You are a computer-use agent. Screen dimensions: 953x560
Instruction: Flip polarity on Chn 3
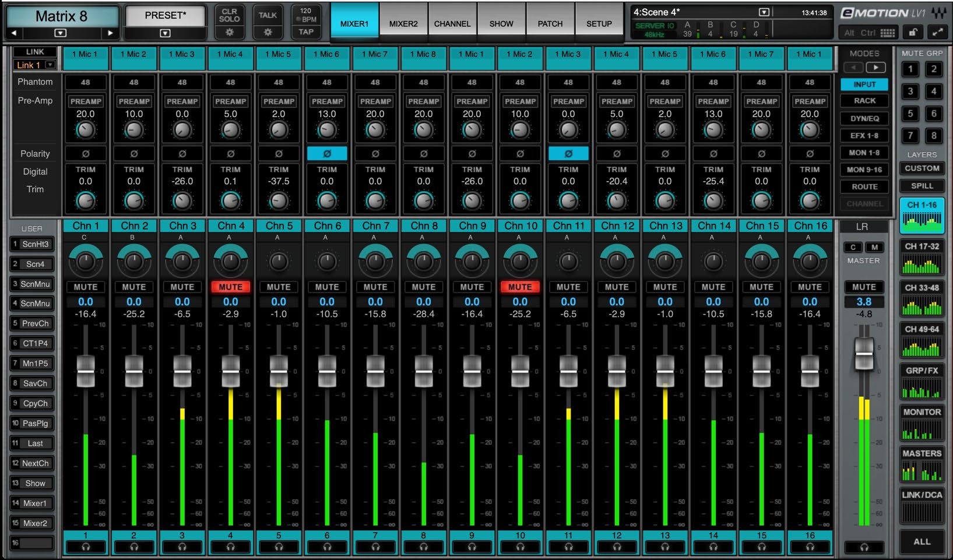click(x=182, y=154)
